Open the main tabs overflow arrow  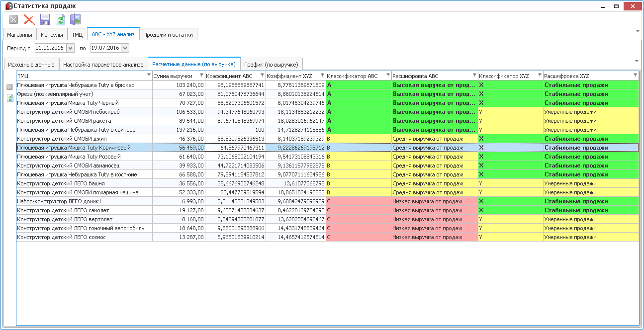pos(638,31)
